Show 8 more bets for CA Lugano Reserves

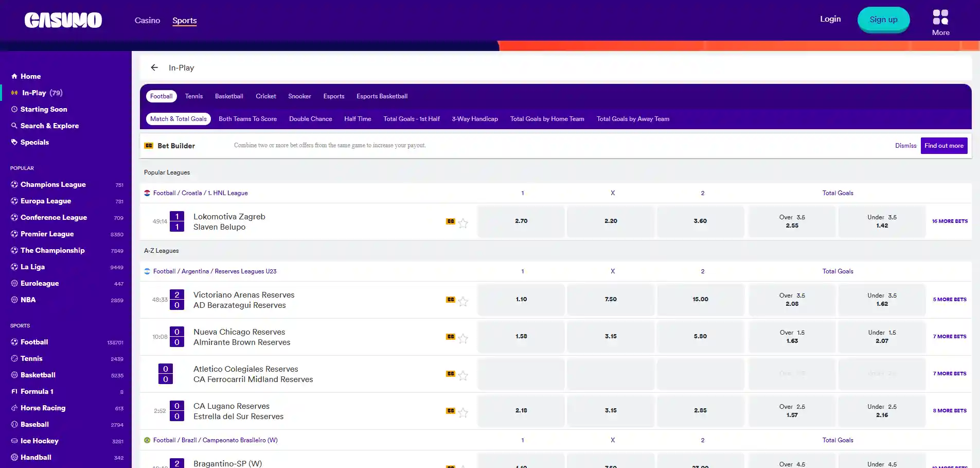[950, 411]
